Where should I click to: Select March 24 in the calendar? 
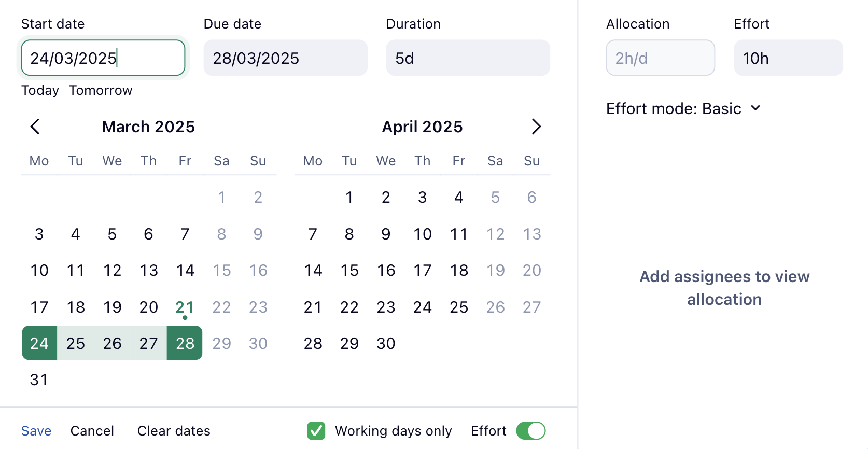39,343
